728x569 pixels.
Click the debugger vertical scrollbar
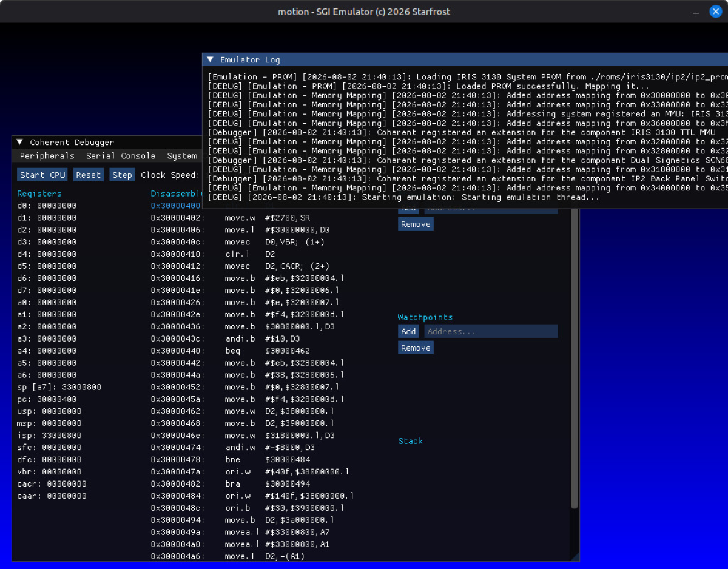click(575, 358)
